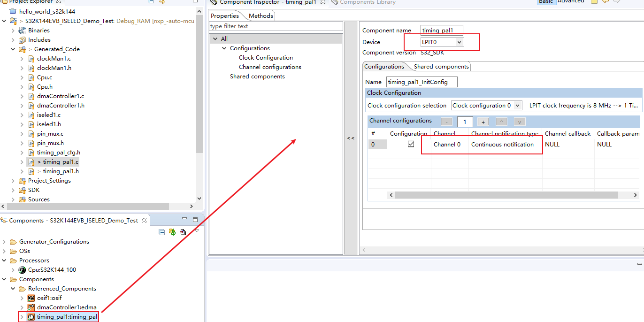
Task: Click the timing_pal_cfg.h file icon
Action: click(x=31, y=153)
